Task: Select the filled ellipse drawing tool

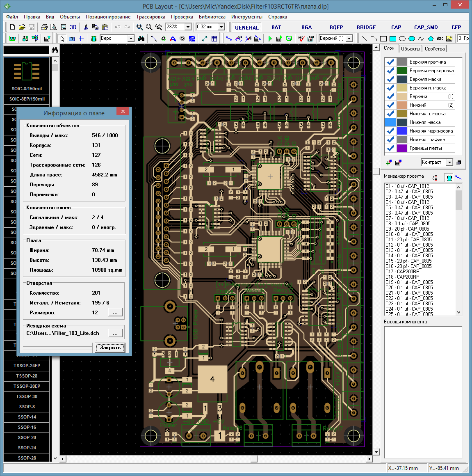Action: click(412, 39)
